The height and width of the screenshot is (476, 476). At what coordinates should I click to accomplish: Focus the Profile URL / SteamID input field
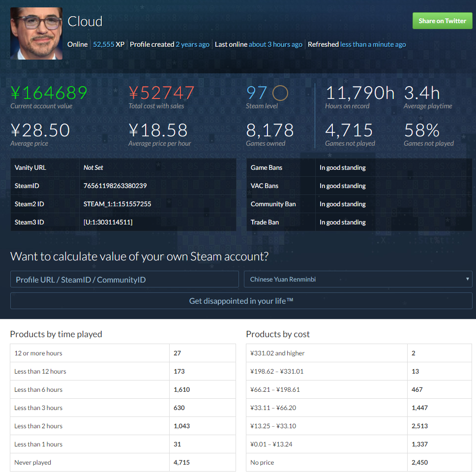coord(124,279)
